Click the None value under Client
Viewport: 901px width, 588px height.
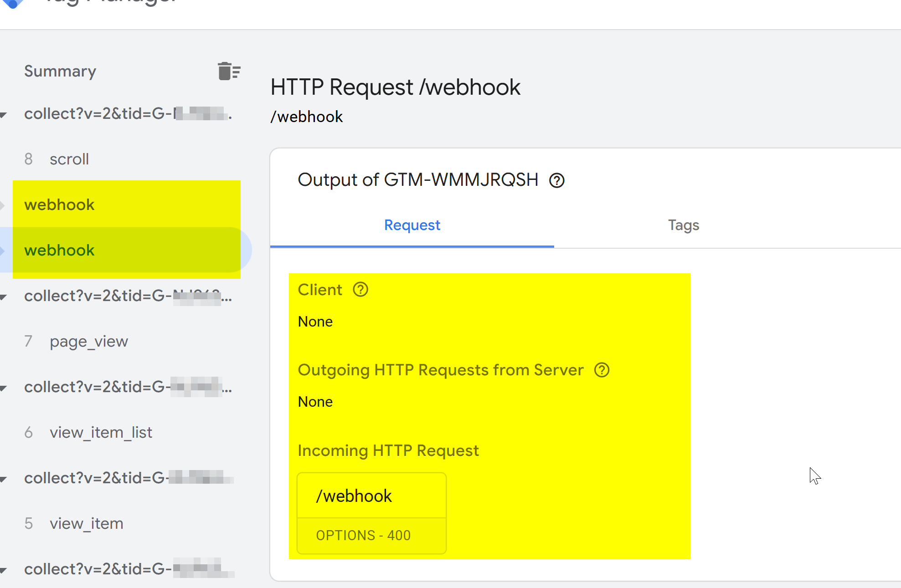click(315, 322)
